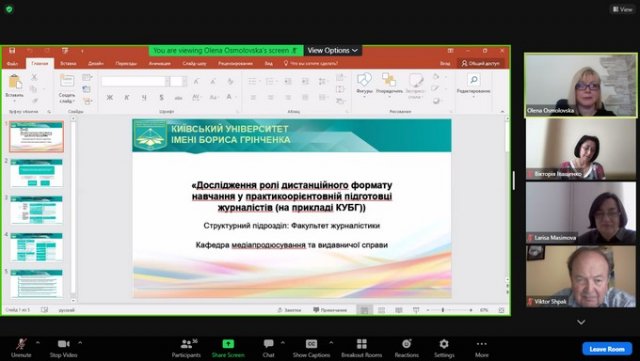640x361 pixels.
Task: Open the More options menu
Action: (x=482, y=348)
